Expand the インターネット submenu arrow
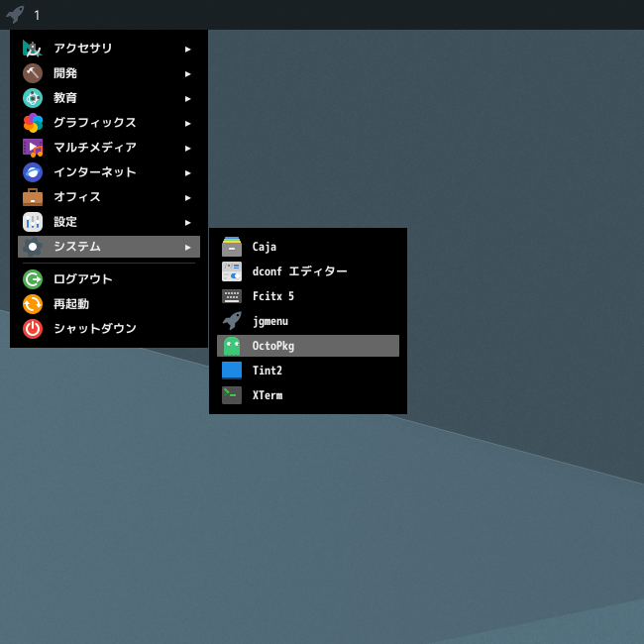The image size is (644, 644). click(x=187, y=172)
